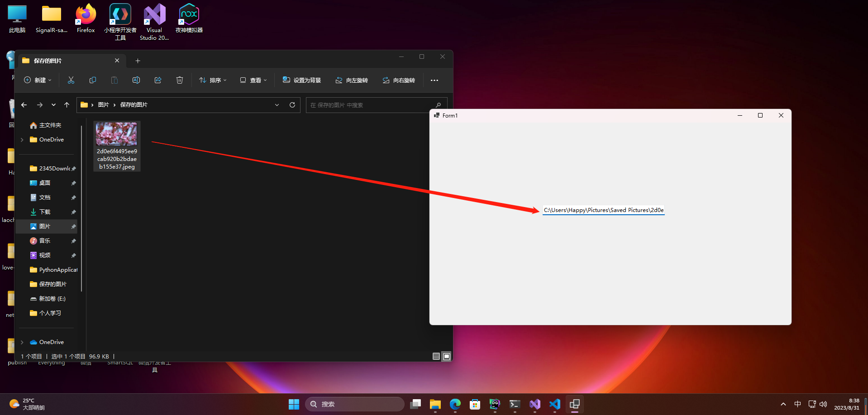Open the 新建 (New) menu

coord(38,80)
